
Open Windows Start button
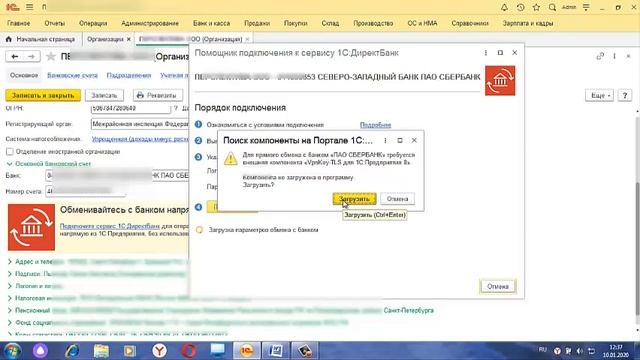click(12, 351)
